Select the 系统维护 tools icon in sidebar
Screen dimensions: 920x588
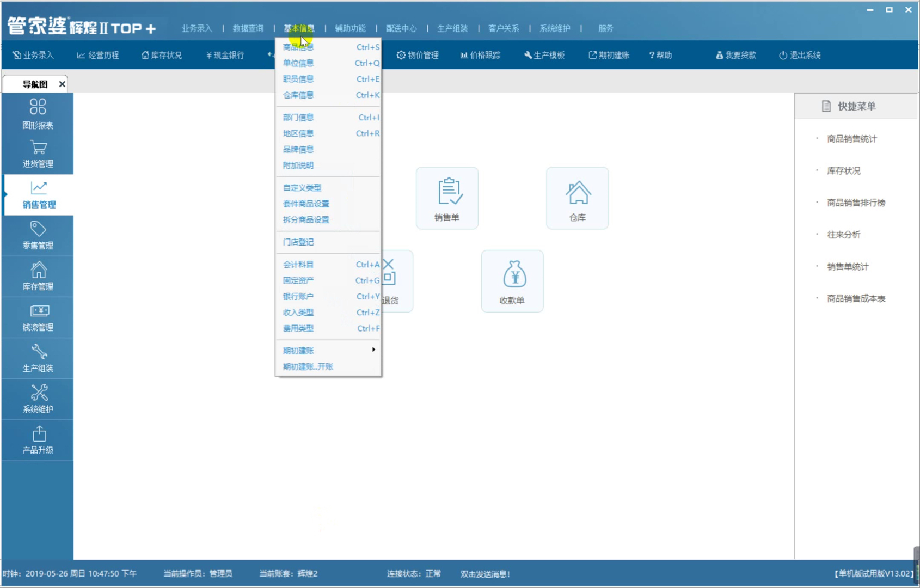point(39,393)
